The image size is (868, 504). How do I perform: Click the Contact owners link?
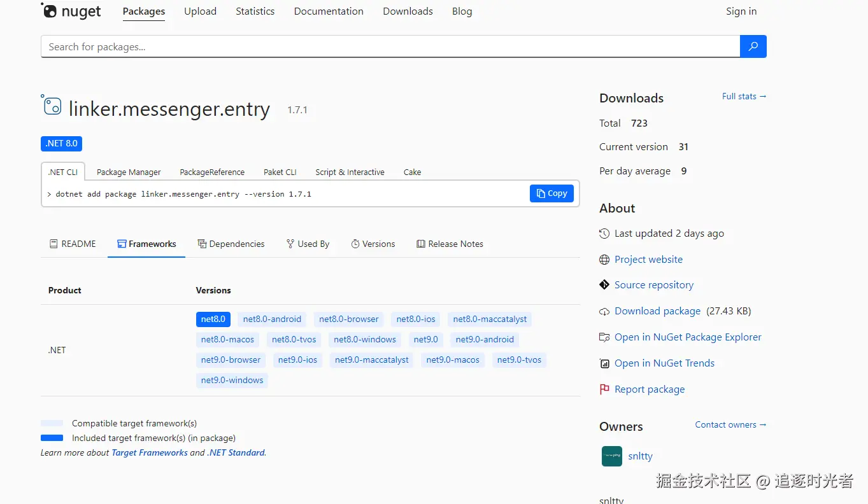730,424
